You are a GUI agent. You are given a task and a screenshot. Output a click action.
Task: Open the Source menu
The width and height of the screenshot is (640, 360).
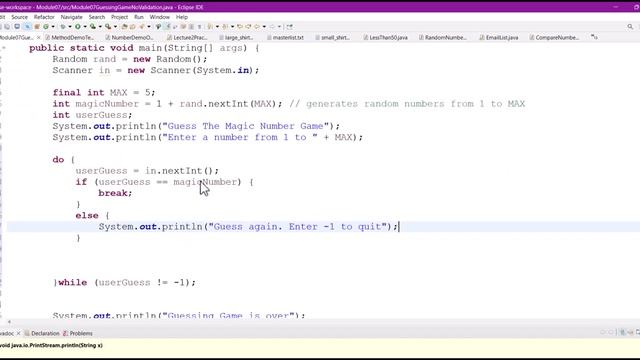[19, 17]
